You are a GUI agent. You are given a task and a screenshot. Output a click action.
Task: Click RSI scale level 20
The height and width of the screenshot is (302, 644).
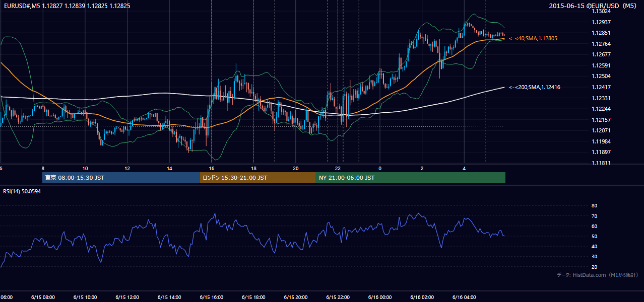[x=594, y=267]
